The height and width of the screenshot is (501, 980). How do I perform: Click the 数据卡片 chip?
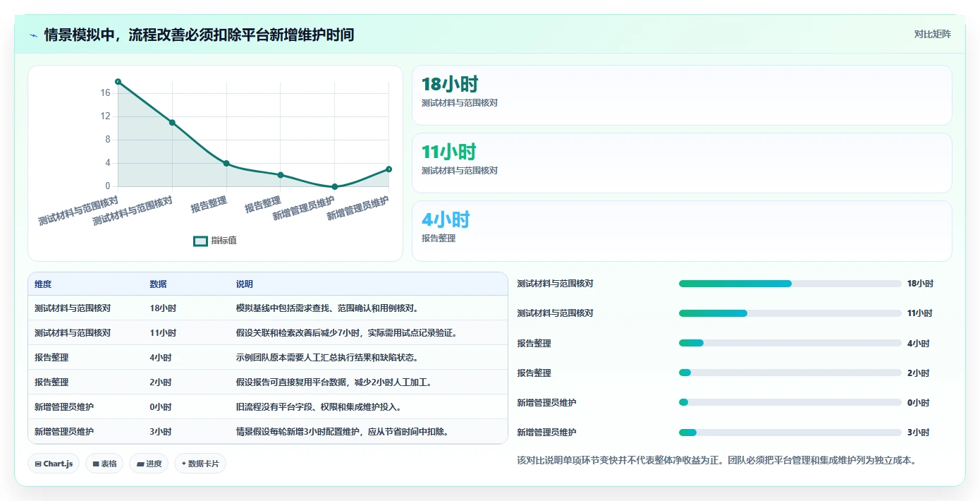pyautogui.click(x=200, y=464)
